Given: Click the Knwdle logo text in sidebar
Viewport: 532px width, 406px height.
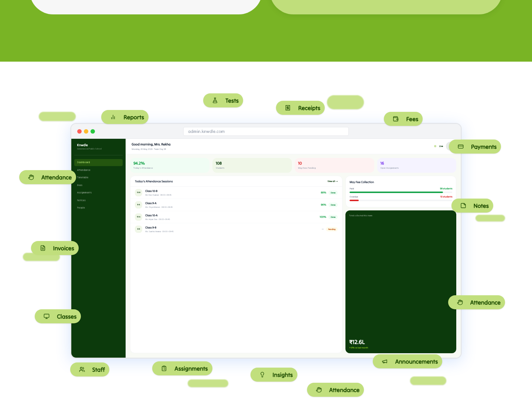Looking at the screenshot, I should pyautogui.click(x=82, y=145).
